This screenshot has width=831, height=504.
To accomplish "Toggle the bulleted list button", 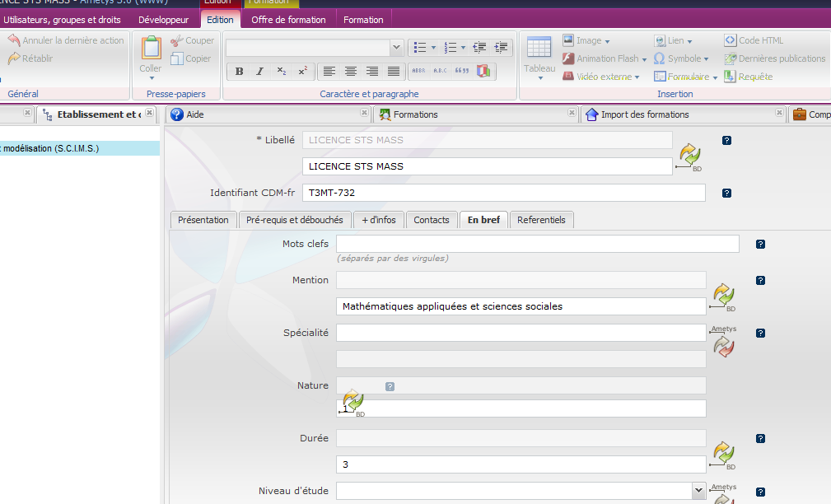I will [420, 48].
